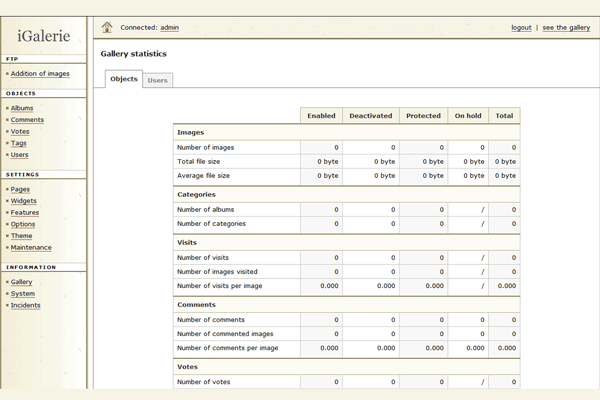Click Options in the Settings section
Image resolution: width=600 pixels, height=400 pixels.
[x=23, y=224]
